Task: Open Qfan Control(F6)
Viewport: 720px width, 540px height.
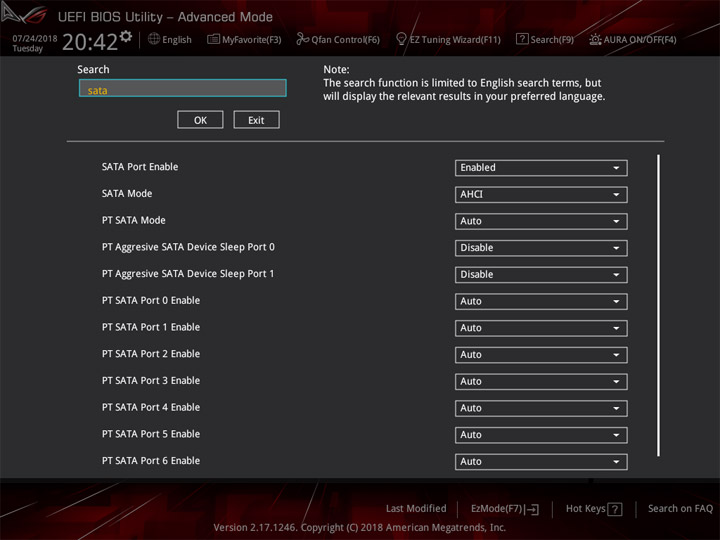Action: [338, 39]
